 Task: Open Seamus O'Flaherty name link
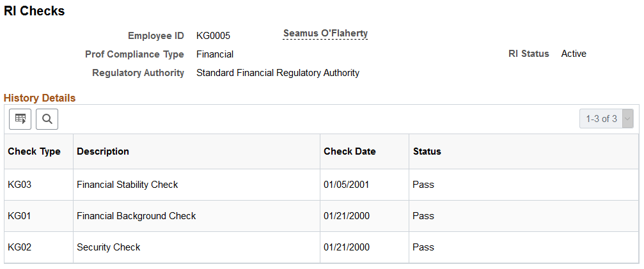(326, 34)
